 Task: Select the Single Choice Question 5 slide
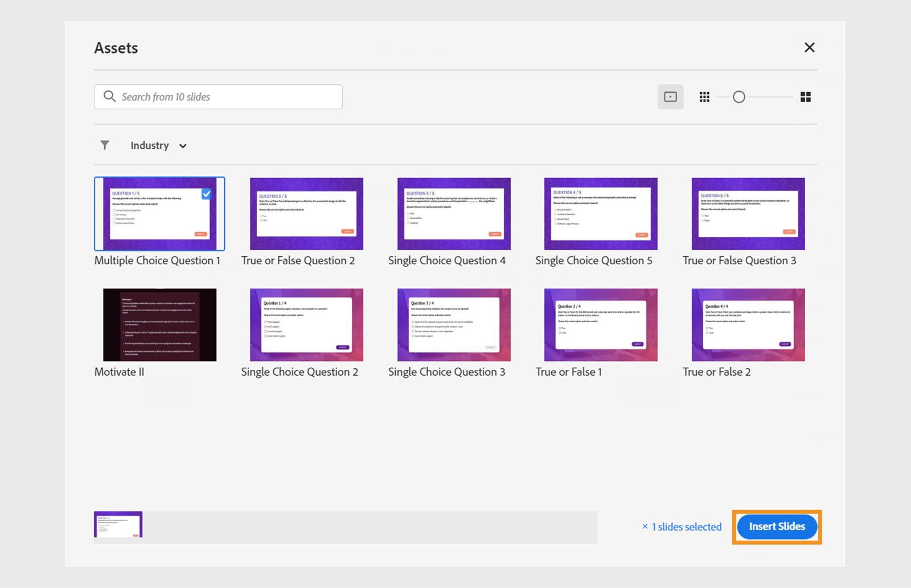(600, 213)
